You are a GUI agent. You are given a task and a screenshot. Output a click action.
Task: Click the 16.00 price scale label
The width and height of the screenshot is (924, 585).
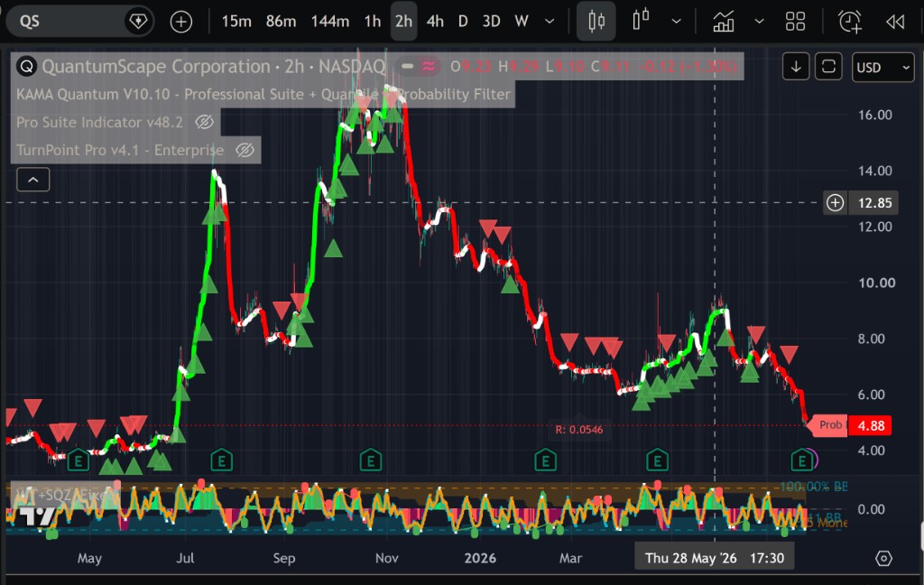tap(874, 115)
